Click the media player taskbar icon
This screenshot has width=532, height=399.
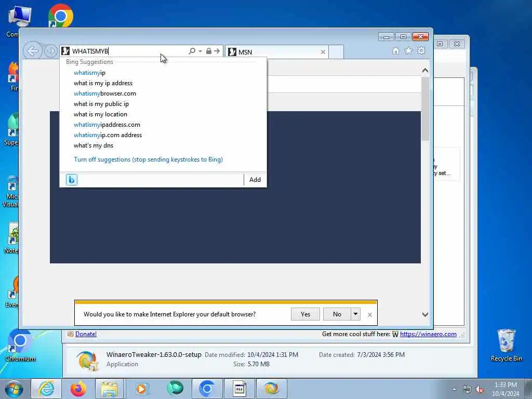(142, 389)
